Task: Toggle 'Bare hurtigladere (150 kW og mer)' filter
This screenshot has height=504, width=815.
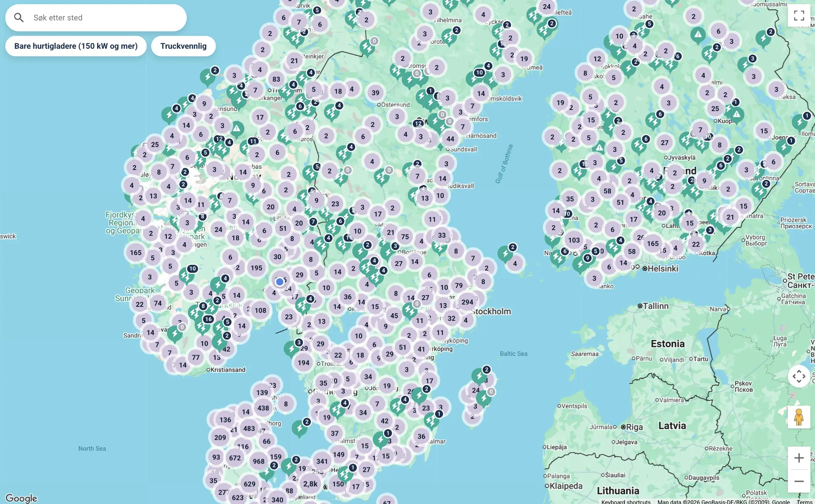Action: tap(76, 46)
